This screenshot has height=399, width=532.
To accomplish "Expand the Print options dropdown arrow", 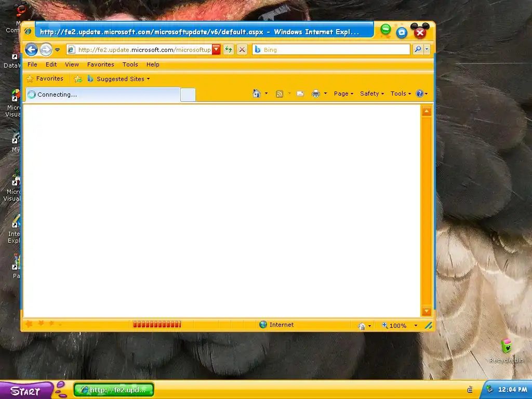I will [325, 94].
